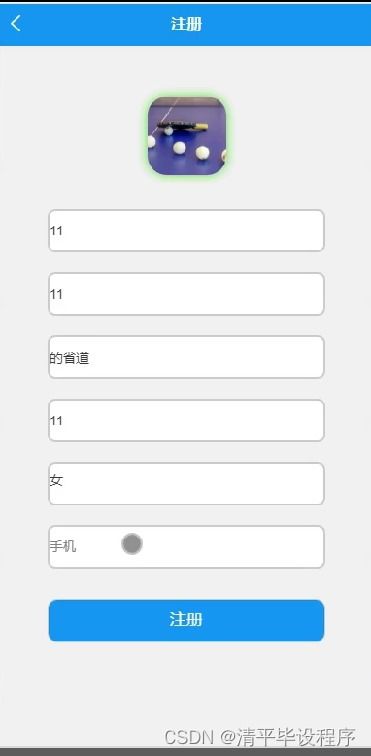Screen dimensions: 371x756
Task: Click the gray circle inside the 手机 field
Action: click(x=132, y=544)
